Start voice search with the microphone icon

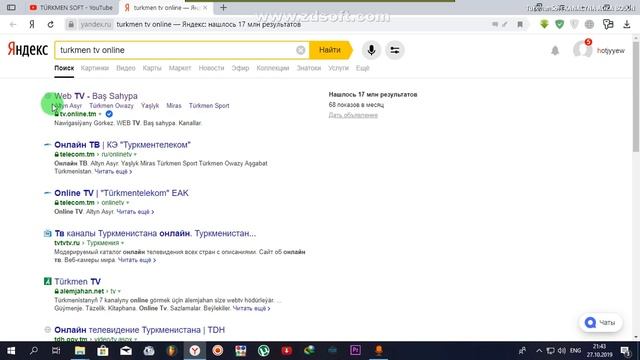coord(371,50)
